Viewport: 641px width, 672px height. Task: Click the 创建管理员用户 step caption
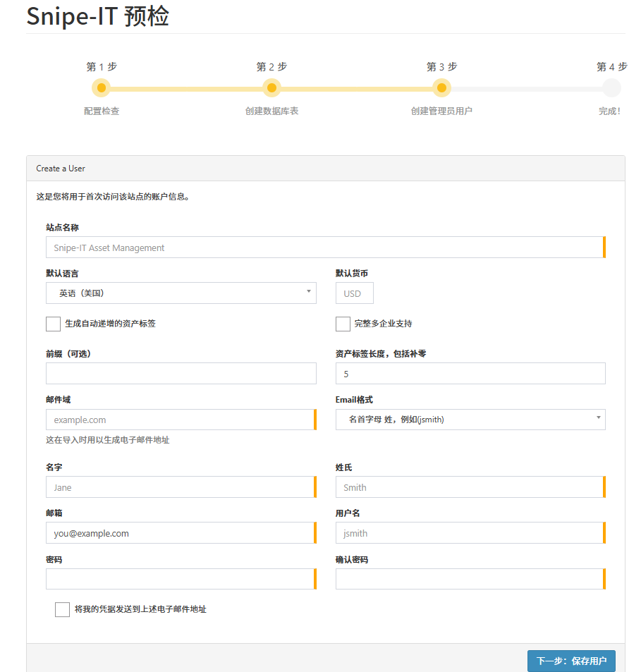pos(441,111)
